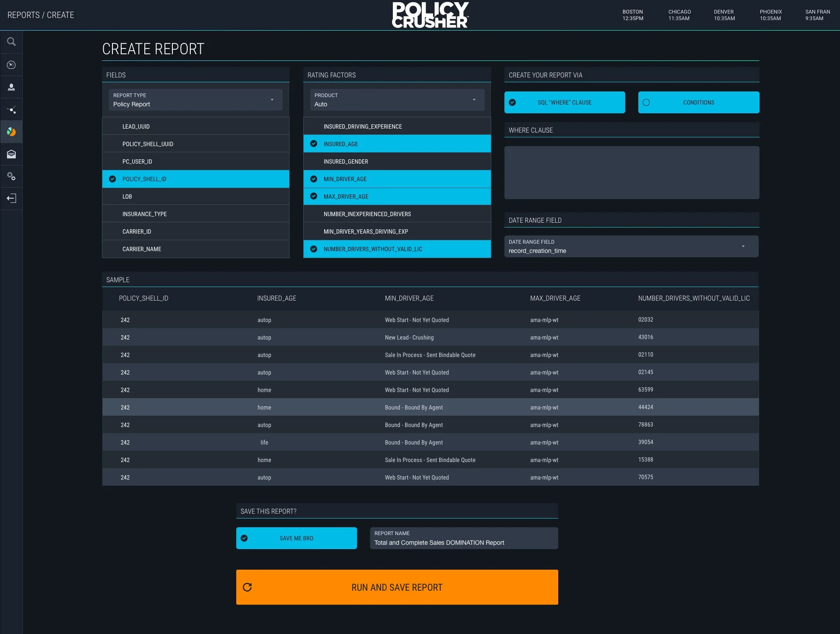Open the search sidebar icon
This screenshot has width=840, height=634.
(x=11, y=42)
